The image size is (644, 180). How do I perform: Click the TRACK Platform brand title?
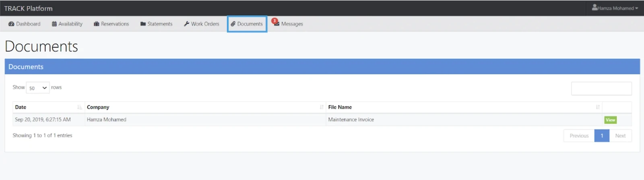pyautogui.click(x=28, y=8)
